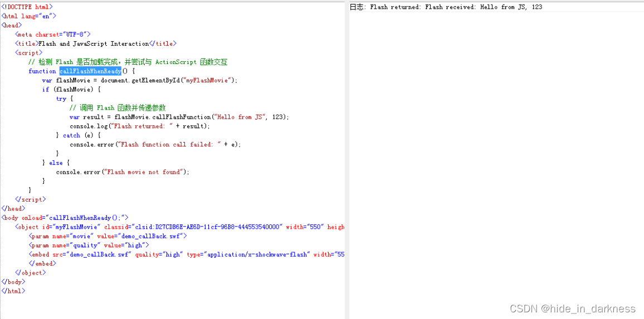
Task: Click the opening <script> tag
Action: coord(28,52)
